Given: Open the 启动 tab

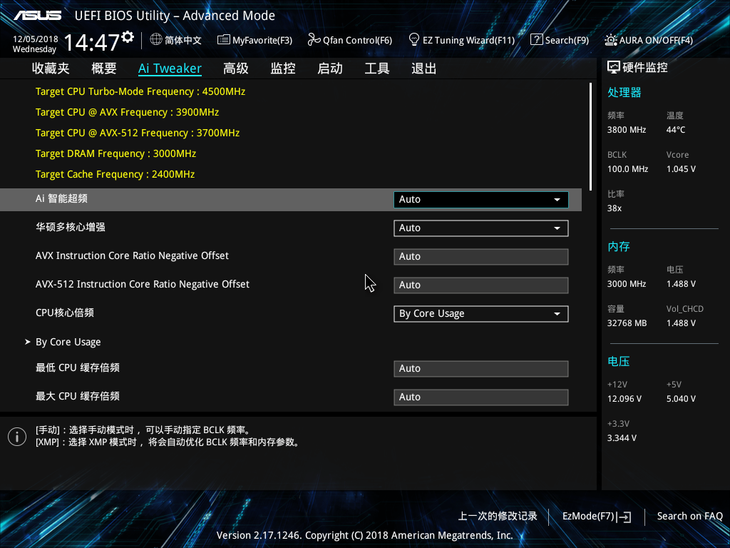Looking at the screenshot, I should tap(330, 68).
